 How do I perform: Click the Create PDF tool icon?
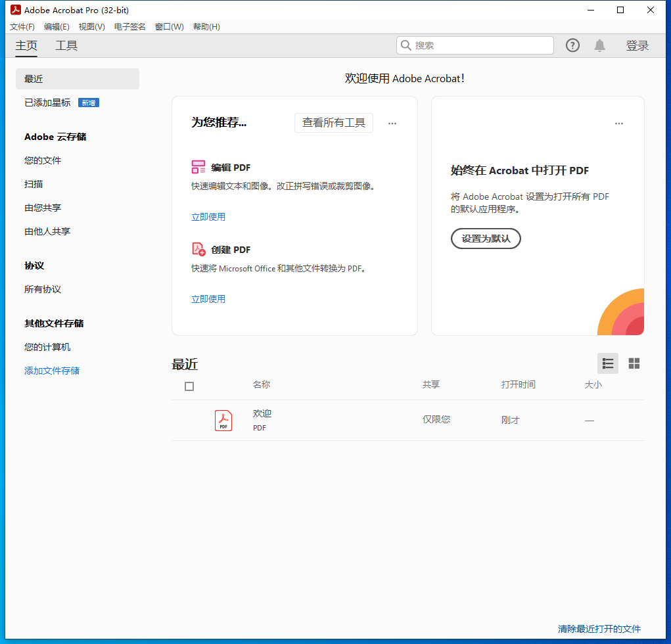coord(198,249)
